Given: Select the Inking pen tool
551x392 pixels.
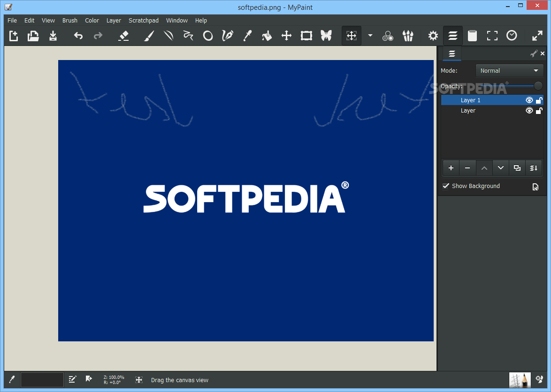Looking at the screenshot, I should coord(228,36).
